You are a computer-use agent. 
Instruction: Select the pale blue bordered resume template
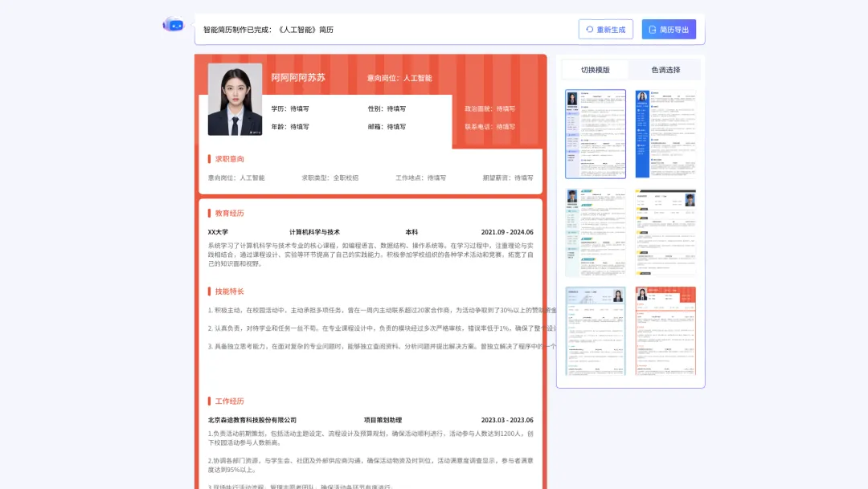(x=596, y=331)
